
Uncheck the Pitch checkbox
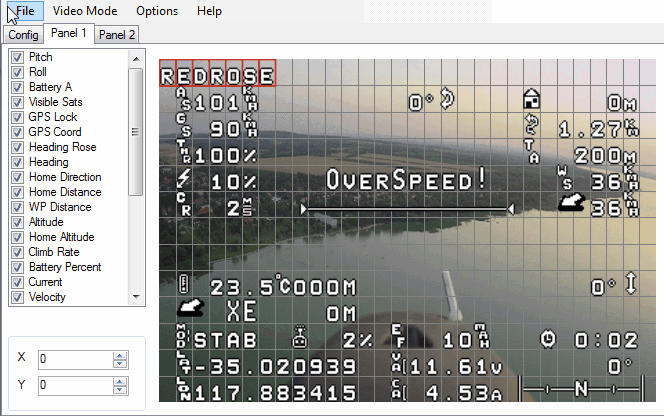(x=17, y=57)
